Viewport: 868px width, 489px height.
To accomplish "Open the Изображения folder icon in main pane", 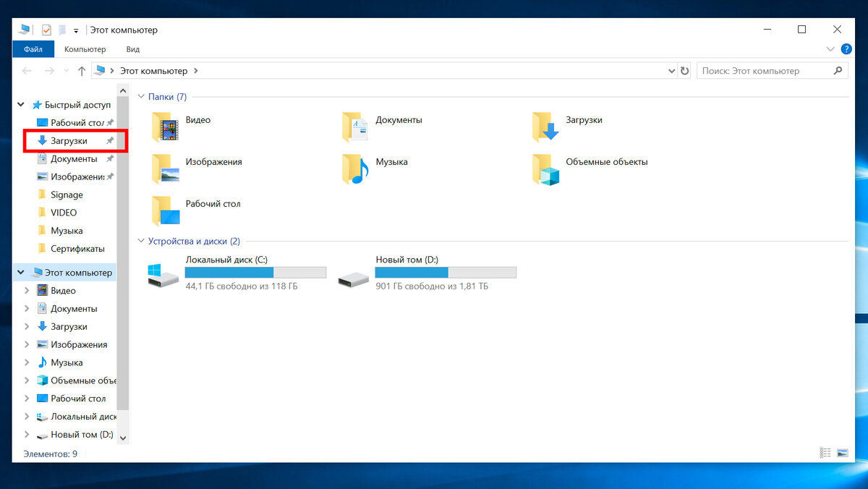I will pos(166,169).
